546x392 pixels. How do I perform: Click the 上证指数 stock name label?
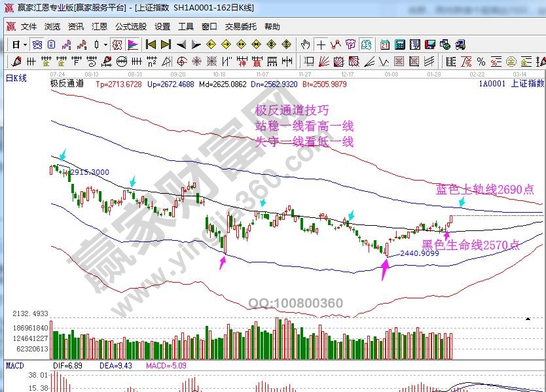coord(527,83)
